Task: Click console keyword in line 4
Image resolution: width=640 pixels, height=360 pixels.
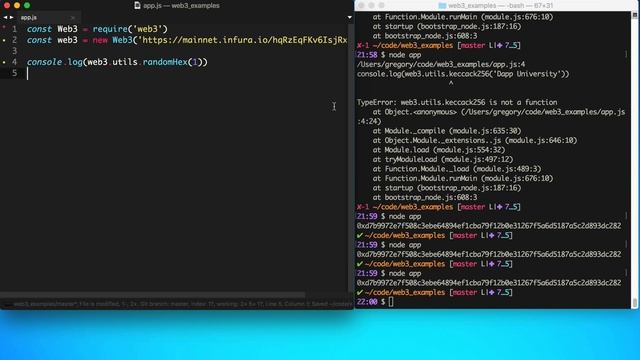Action: point(44,62)
